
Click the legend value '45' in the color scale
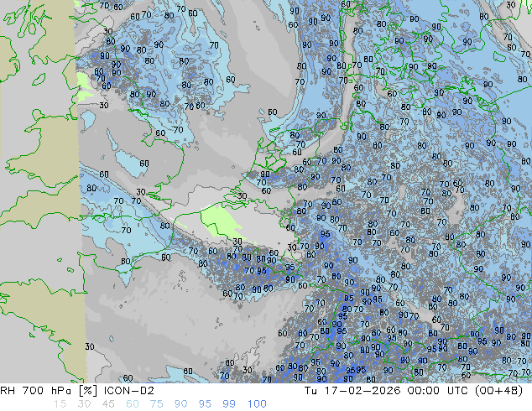click(x=108, y=404)
